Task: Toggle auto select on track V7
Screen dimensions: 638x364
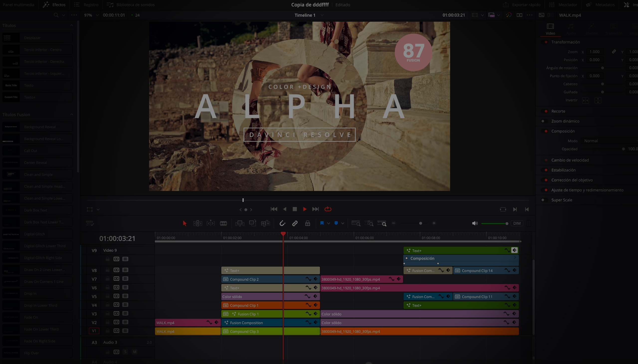Action: (116, 279)
